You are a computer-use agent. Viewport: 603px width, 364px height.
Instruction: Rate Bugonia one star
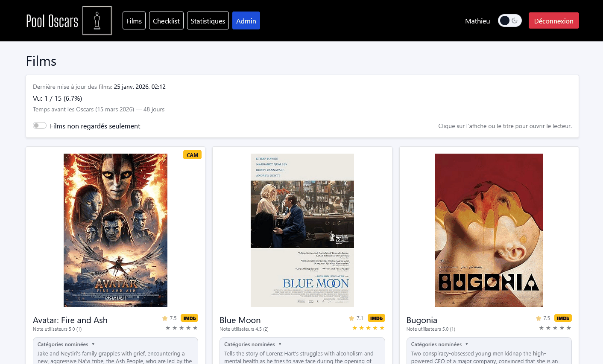pos(542,328)
